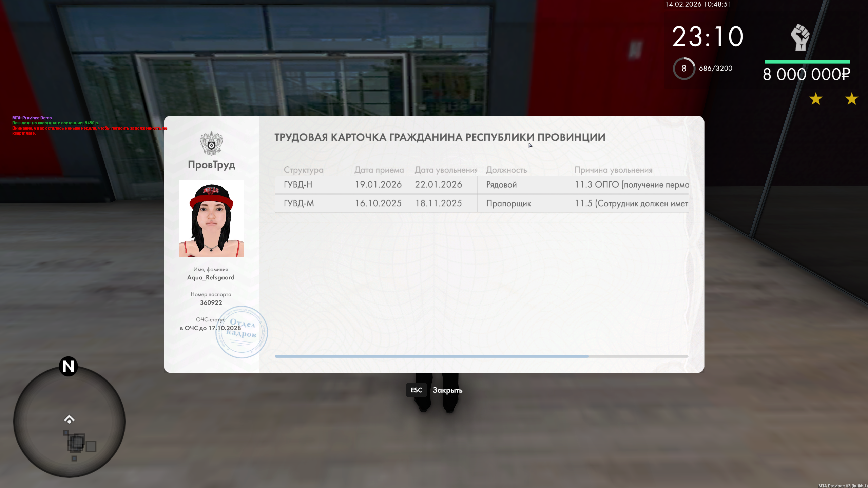Click the ProvTrud coat of arms emblem
The image size is (868, 488).
211,143
